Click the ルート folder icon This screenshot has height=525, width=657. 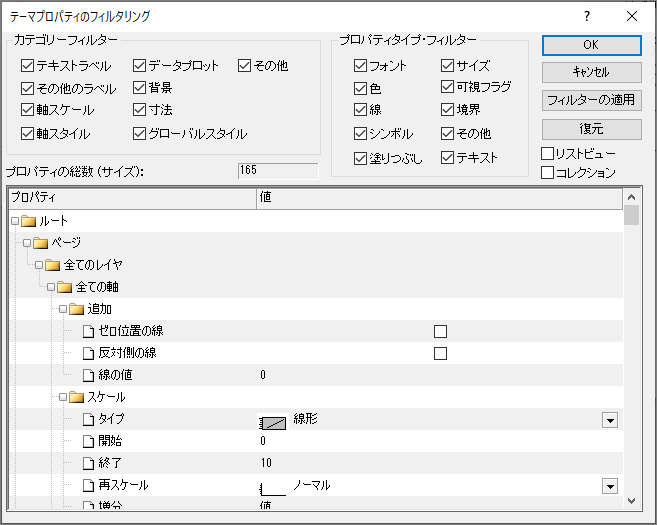(x=28, y=221)
